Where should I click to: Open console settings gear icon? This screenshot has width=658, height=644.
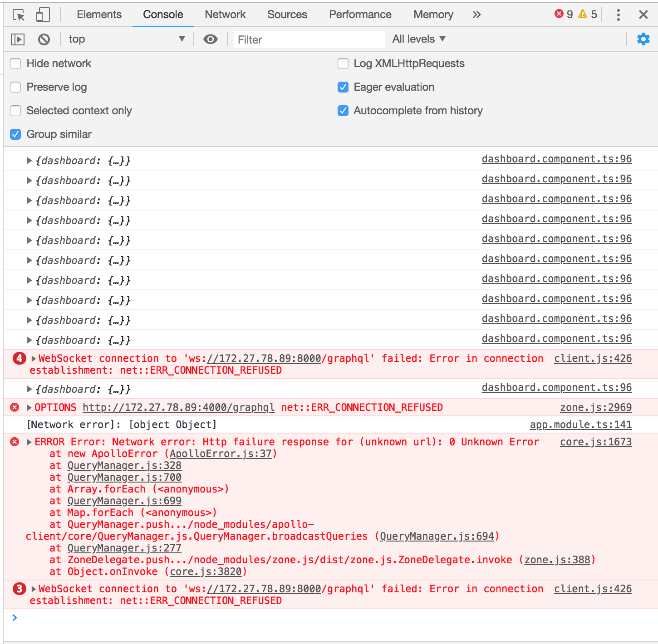(643, 39)
